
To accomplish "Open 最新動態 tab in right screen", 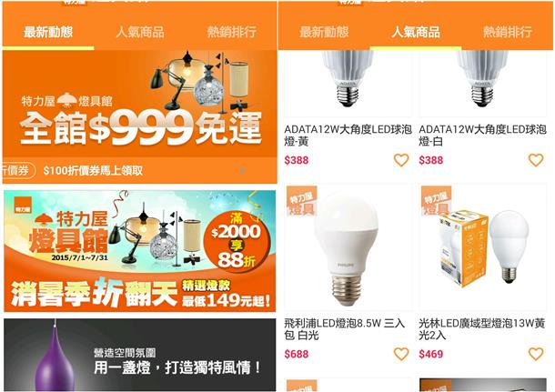I will [324, 32].
